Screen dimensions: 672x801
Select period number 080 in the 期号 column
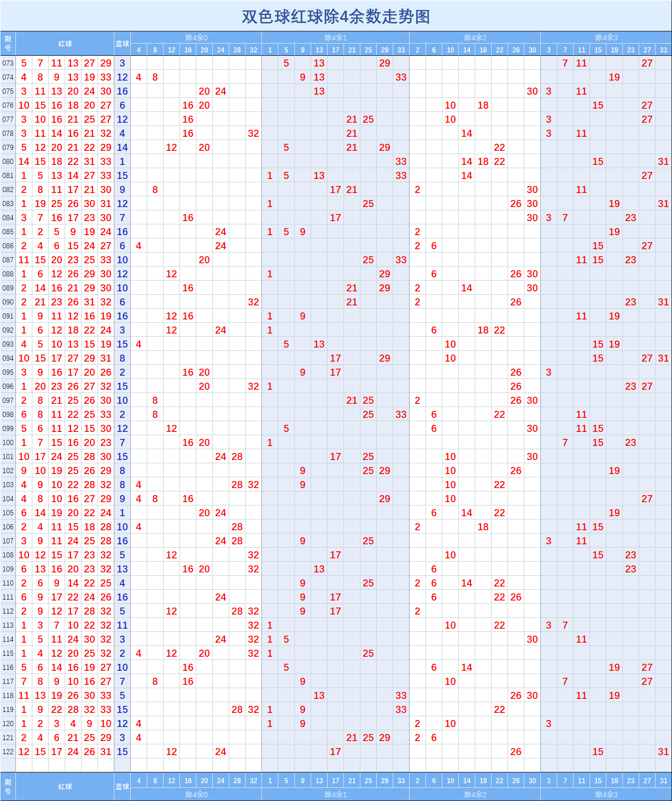[x=8, y=161]
